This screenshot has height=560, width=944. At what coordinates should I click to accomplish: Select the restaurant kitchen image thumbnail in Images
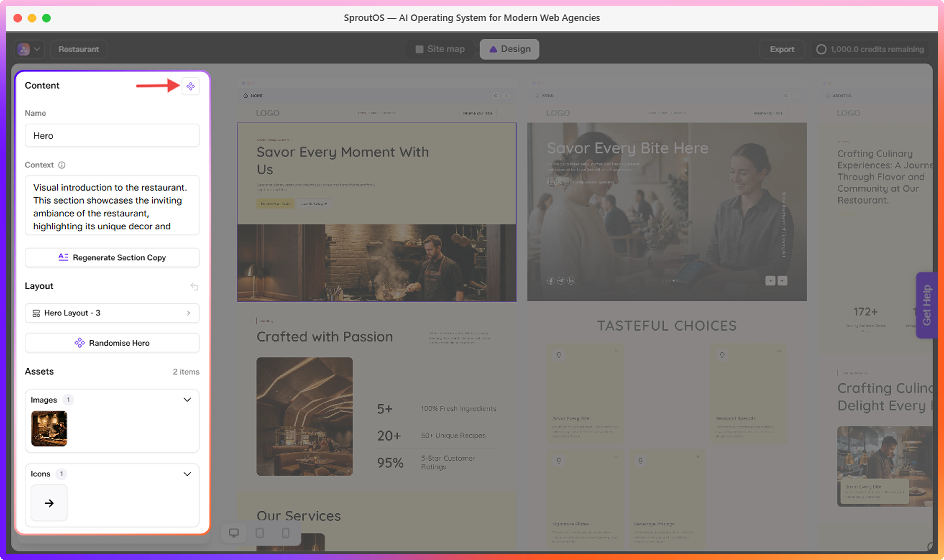(x=49, y=429)
